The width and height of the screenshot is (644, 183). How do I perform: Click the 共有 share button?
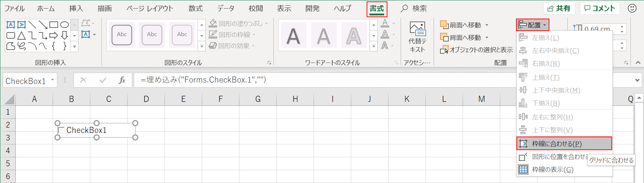(x=559, y=8)
